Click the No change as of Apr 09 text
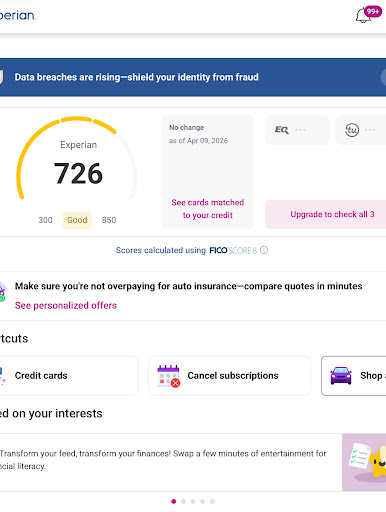 click(x=198, y=134)
